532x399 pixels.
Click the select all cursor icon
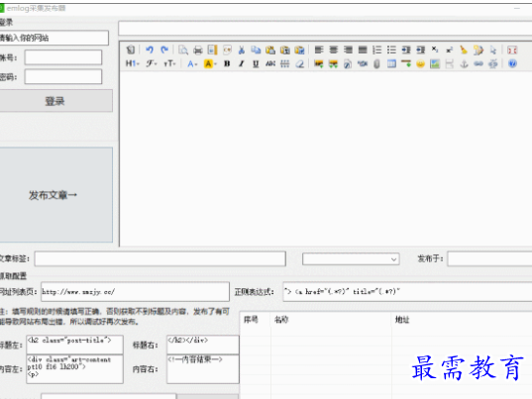point(493,50)
